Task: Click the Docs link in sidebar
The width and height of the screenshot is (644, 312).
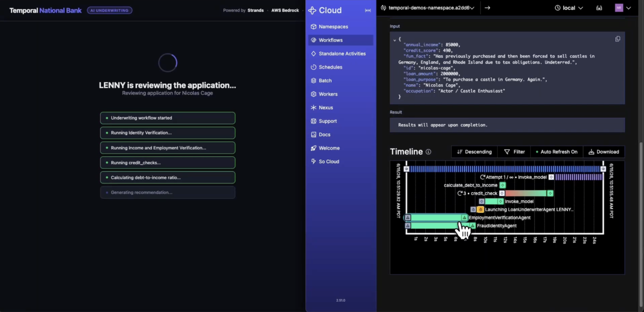Action: [x=341, y=134]
